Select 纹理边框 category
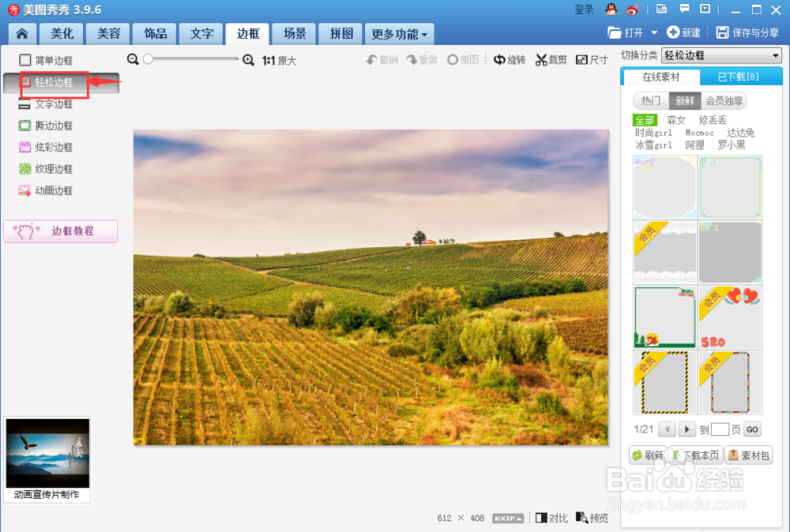Image resolution: width=790 pixels, height=532 pixels. (x=46, y=169)
